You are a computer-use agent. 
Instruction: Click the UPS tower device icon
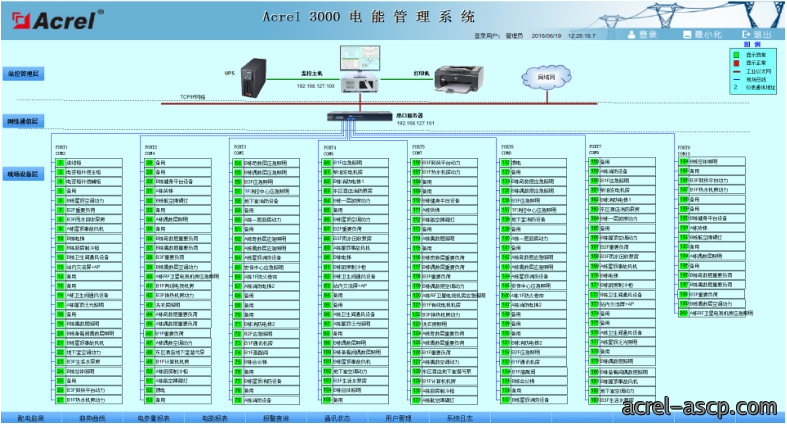point(253,78)
